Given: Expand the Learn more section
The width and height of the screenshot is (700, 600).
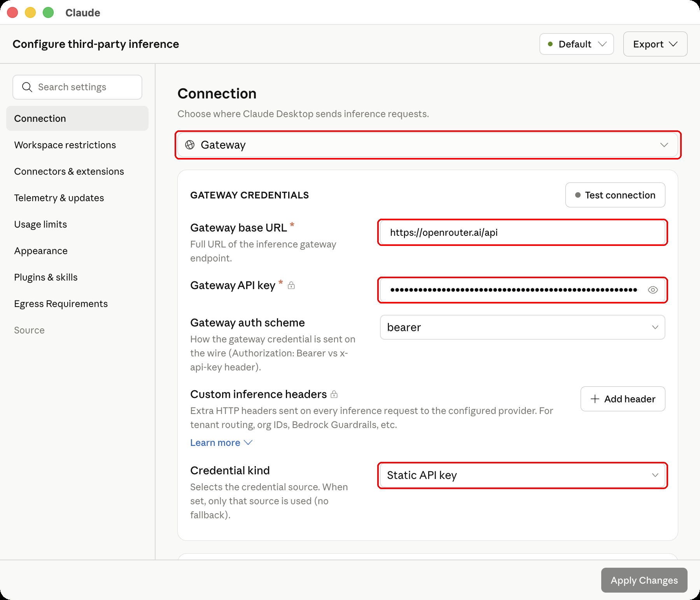Looking at the screenshot, I should [221, 443].
